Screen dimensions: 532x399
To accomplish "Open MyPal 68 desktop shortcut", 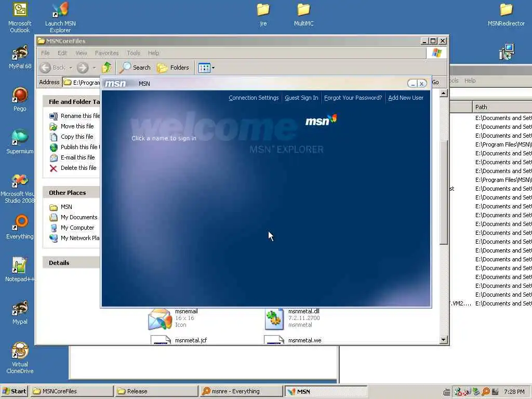I will click(x=20, y=57).
